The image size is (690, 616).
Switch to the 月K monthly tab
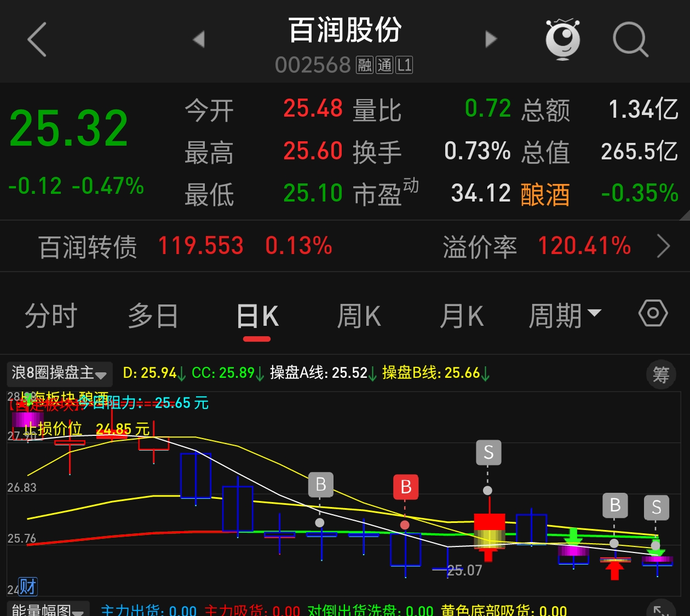462,316
